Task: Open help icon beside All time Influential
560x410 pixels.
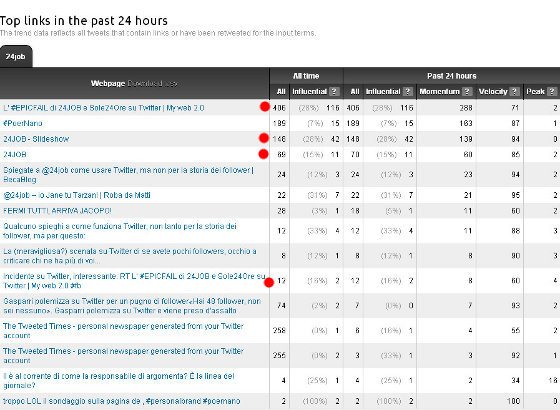Action: tap(334, 91)
